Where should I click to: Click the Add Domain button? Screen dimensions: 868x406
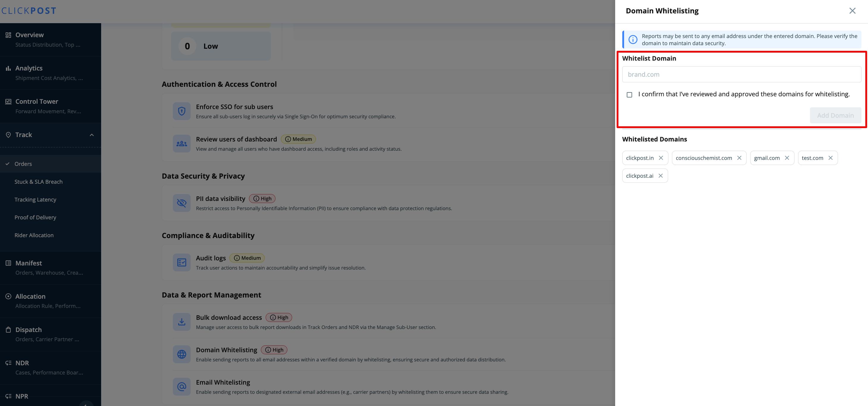835,116
